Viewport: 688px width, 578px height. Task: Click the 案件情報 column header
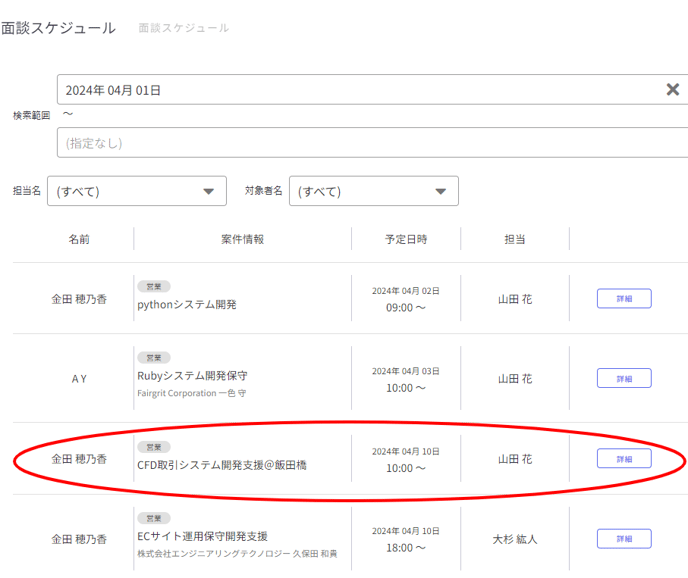click(242, 239)
